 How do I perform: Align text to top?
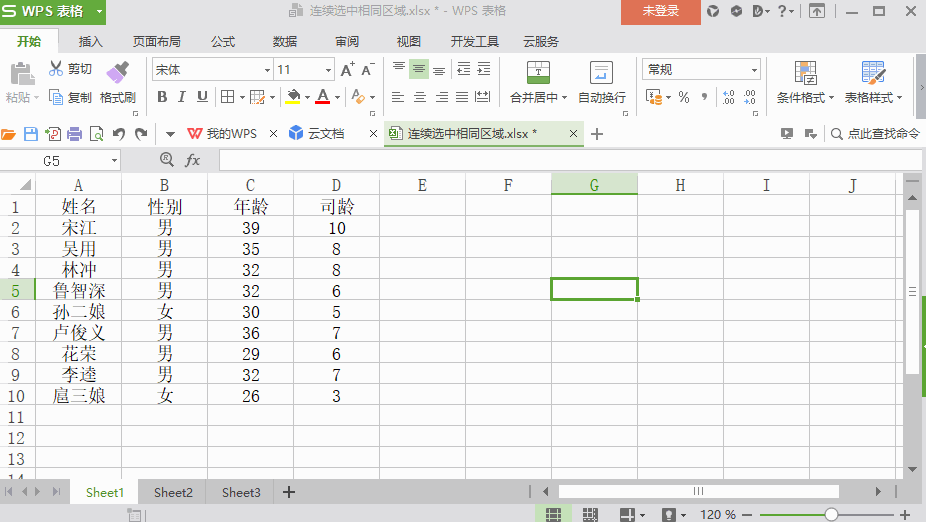coord(399,68)
